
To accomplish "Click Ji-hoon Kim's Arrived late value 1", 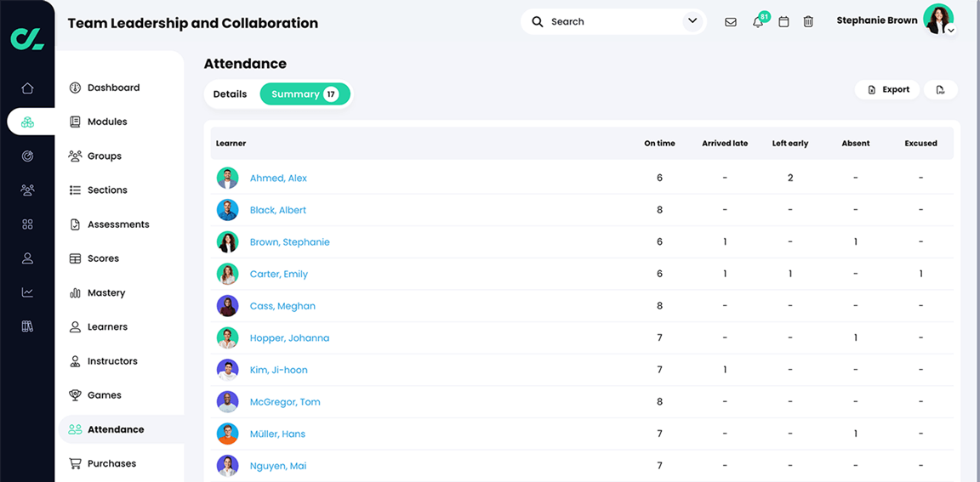I will 725,370.
